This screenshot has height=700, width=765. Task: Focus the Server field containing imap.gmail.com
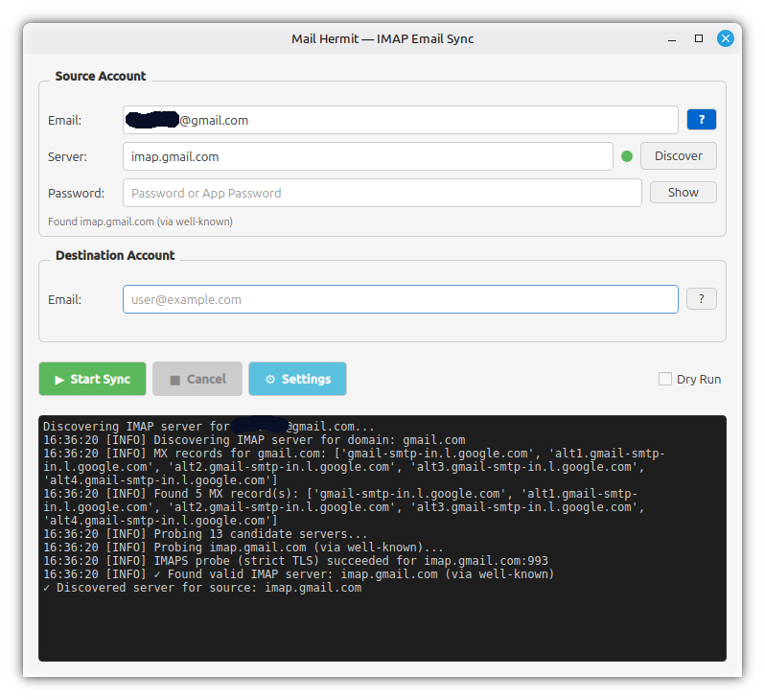coord(368,156)
